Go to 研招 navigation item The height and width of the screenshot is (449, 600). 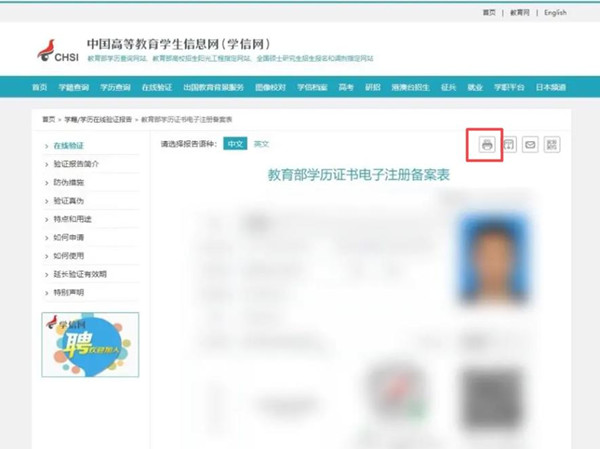pos(372,87)
